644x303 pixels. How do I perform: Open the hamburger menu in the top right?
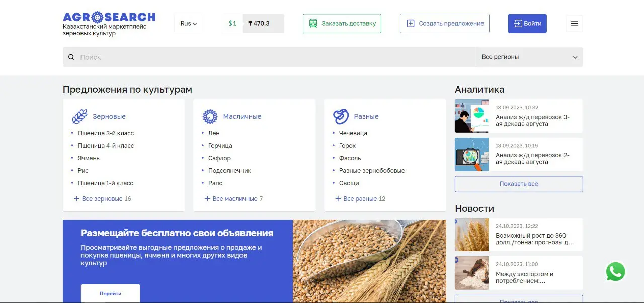tap(574, 23)
